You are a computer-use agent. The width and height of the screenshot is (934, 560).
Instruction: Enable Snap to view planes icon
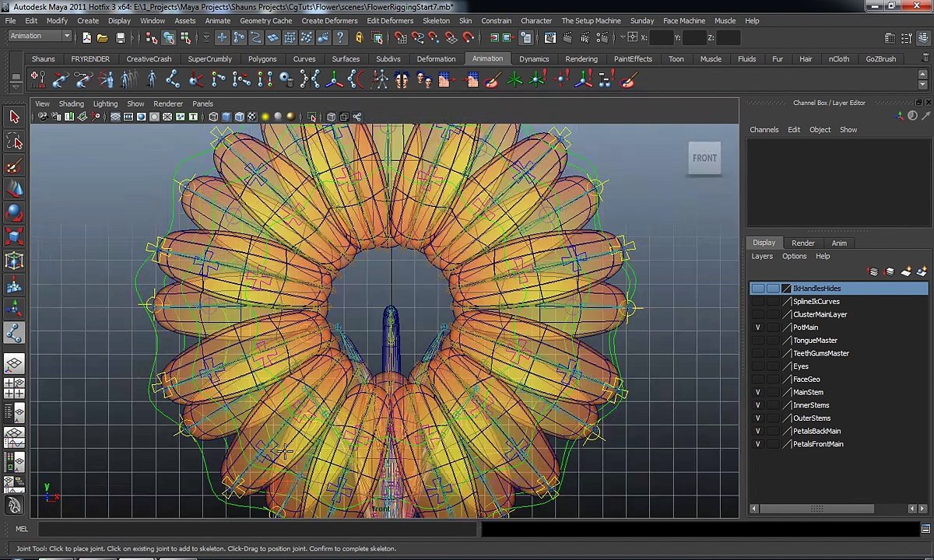(x=451, y=37)
